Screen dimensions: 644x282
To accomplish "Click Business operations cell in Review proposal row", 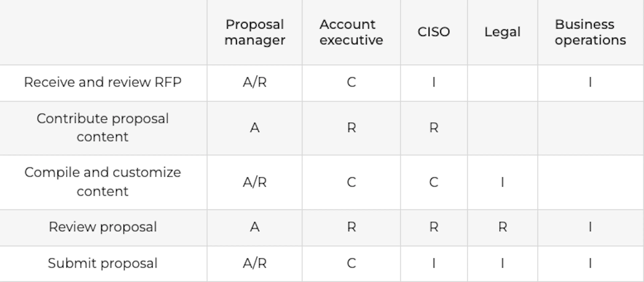I will pos(590,227).
